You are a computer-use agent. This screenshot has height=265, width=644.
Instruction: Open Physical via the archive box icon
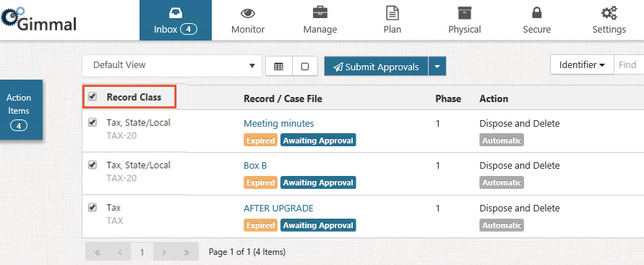[x=465, y=20]
